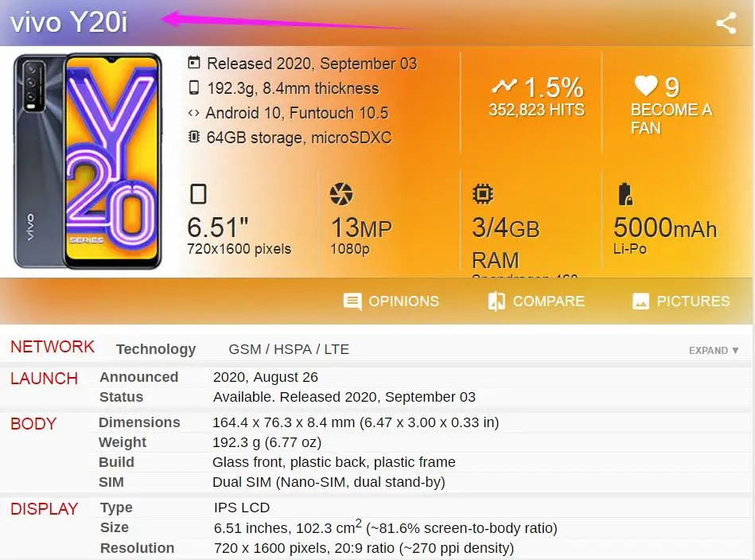Click the 192.3 g (6.77 oz) value
Screen dimensions: 755x560
coord(267,442)
